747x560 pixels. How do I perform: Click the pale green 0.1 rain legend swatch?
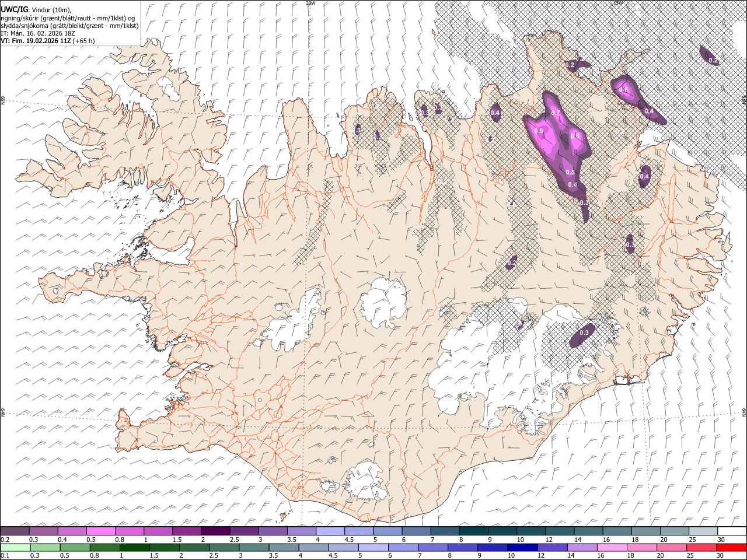point(15,547)
